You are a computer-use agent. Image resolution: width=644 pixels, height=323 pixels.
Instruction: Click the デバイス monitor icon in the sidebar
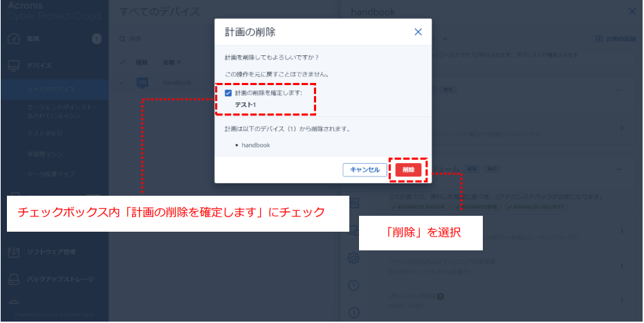[x=13, y=66]
